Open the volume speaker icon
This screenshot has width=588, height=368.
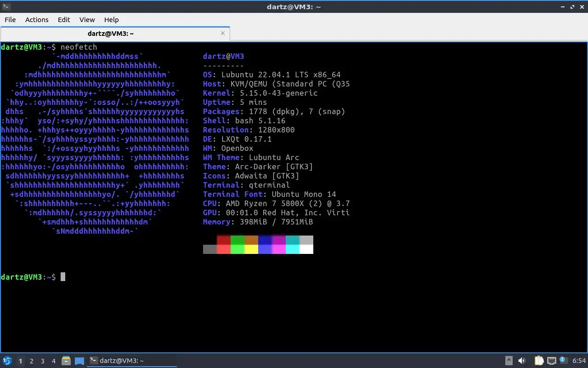tap(522, 361)
